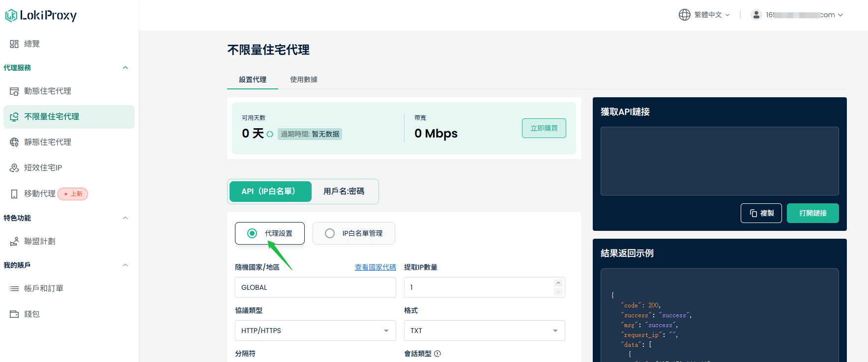Viewport: 868px width, 362px height.
Task: Click the user avatar icon
Action: pyautogui.click(x=756, y=15)
